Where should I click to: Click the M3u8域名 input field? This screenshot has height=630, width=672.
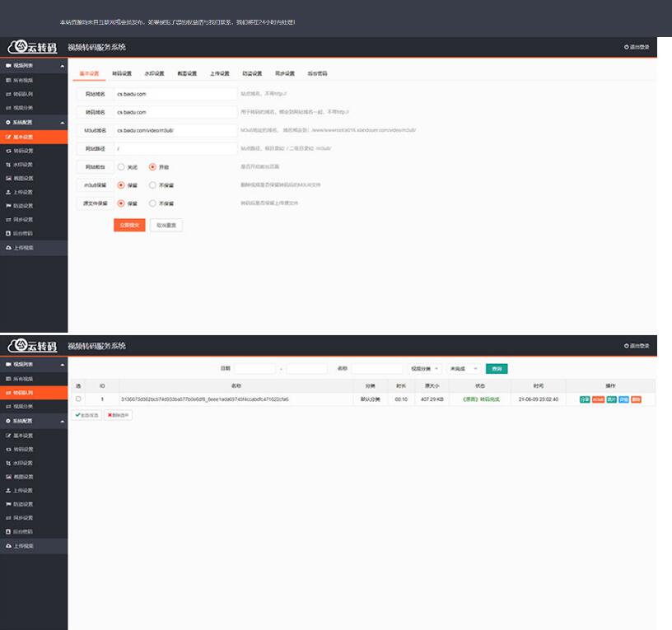(175, 130)
